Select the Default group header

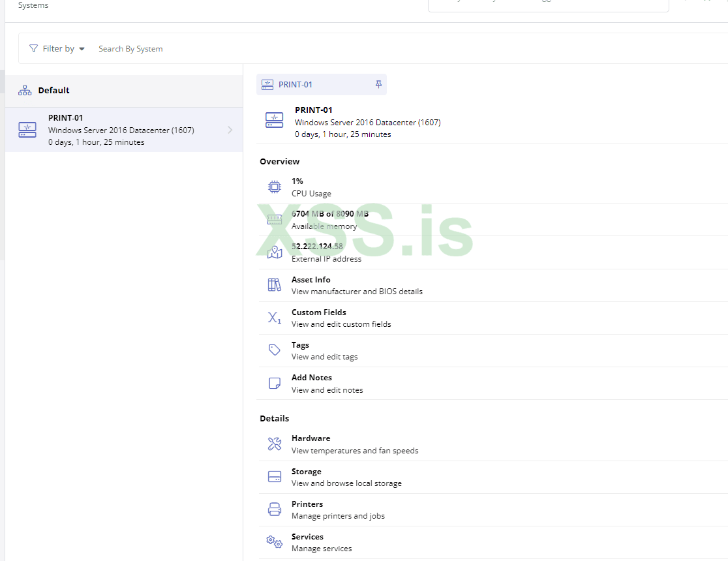(124, 91)
